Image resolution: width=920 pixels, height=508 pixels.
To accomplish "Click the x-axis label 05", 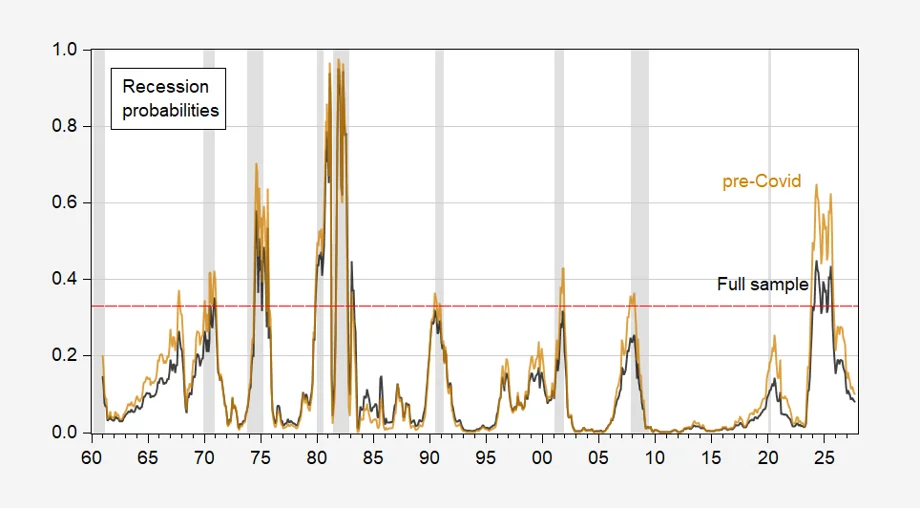I will tap(598, 458).
